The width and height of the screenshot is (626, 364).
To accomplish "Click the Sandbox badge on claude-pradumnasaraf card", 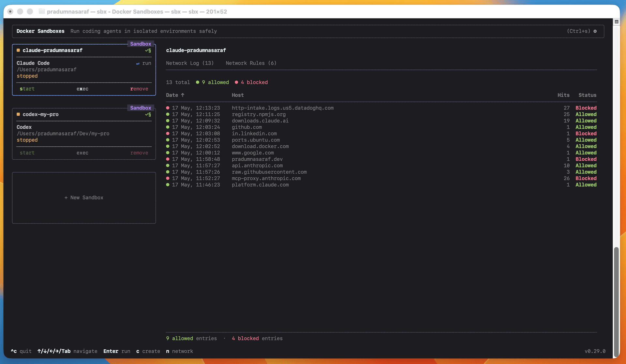I will (x=141, y=44).
